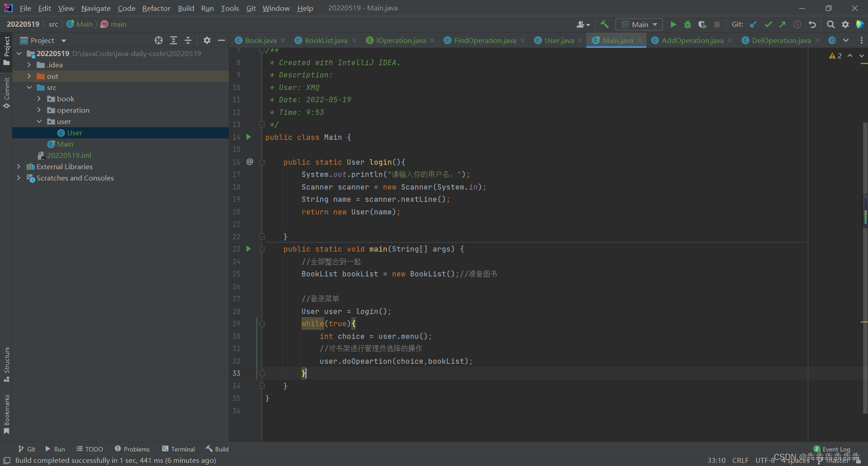Open the Refactor menu
The width and height of the screenshot is (868, 466).
point(156,8)
